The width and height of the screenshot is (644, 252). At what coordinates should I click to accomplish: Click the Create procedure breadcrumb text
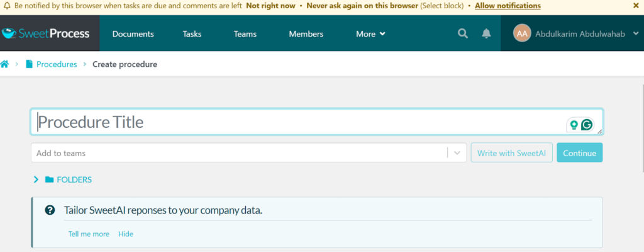[125, 64]
